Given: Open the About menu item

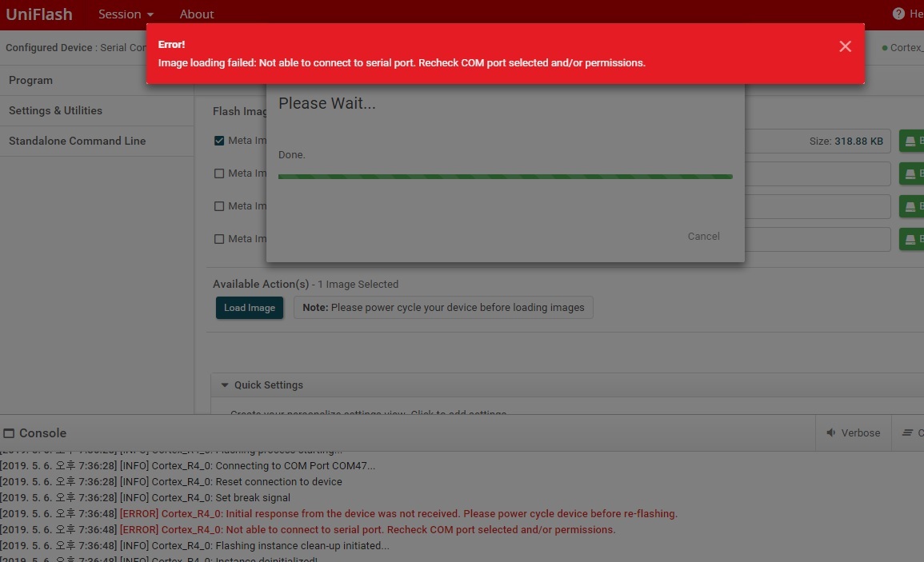Looking at the screenshot, I should tap(196, 14).
